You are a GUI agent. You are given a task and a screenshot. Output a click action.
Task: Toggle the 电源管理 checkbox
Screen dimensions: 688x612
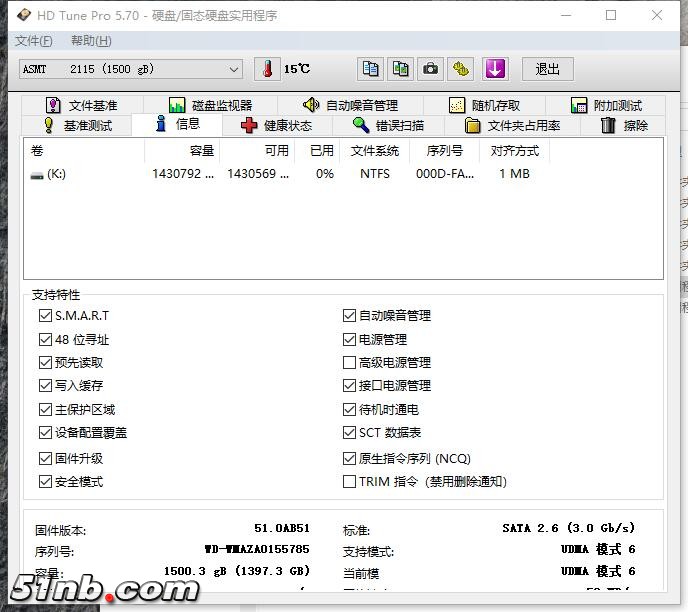tap(349, 340)
